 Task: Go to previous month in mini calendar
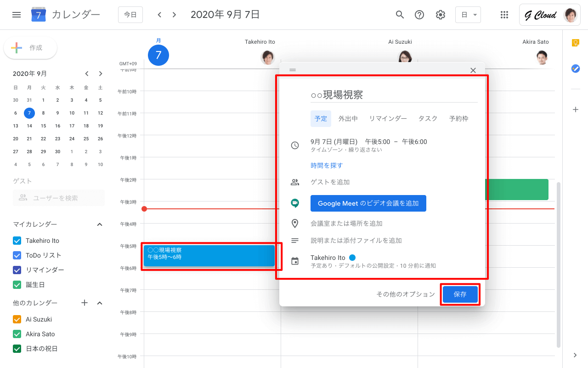86,74
